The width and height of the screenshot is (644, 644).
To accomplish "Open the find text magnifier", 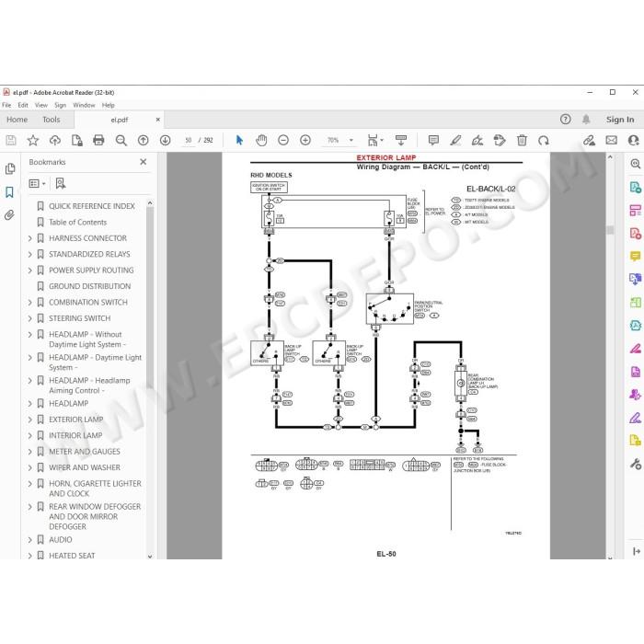I will (x=121, y=141).
